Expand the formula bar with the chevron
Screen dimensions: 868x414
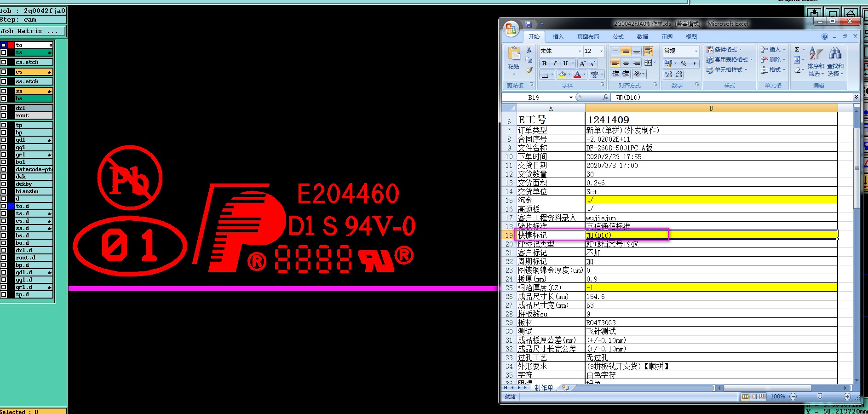click(856, 97)
